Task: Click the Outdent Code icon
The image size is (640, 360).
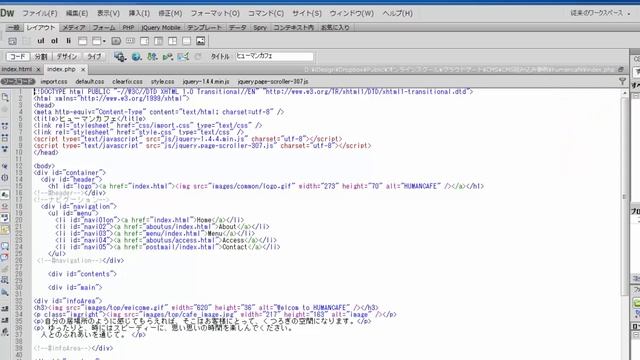Action: pos(5,320)
